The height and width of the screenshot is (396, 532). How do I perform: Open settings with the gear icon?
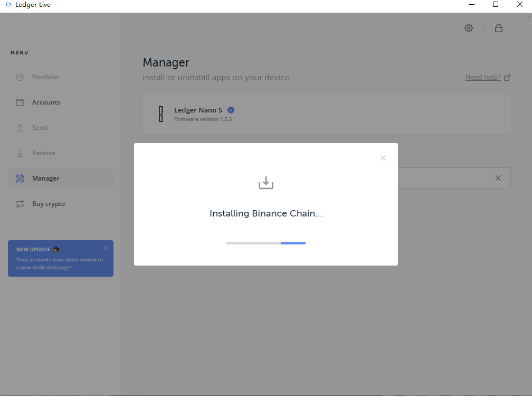(x=469, y=28)
